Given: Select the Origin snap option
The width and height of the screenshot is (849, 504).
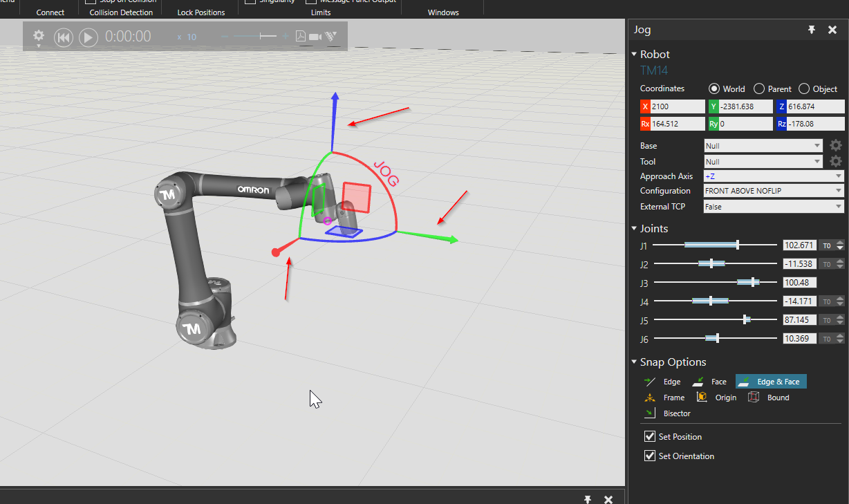Looking at the screenshot, I should pyautogui.click(x=716, y=398).
